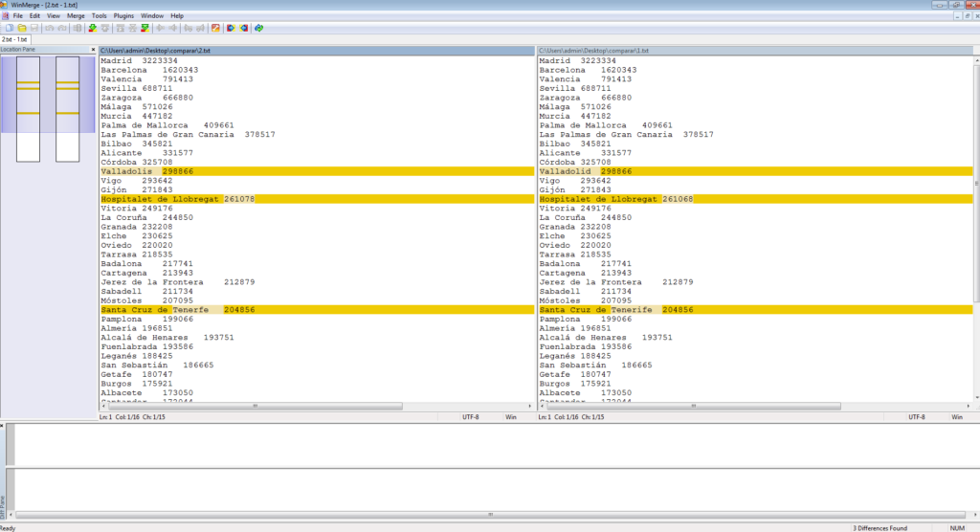This screenshot has height=532, width=980.
Task: Click the right pane UTF-8 status indicator
Action: point(916,417)
